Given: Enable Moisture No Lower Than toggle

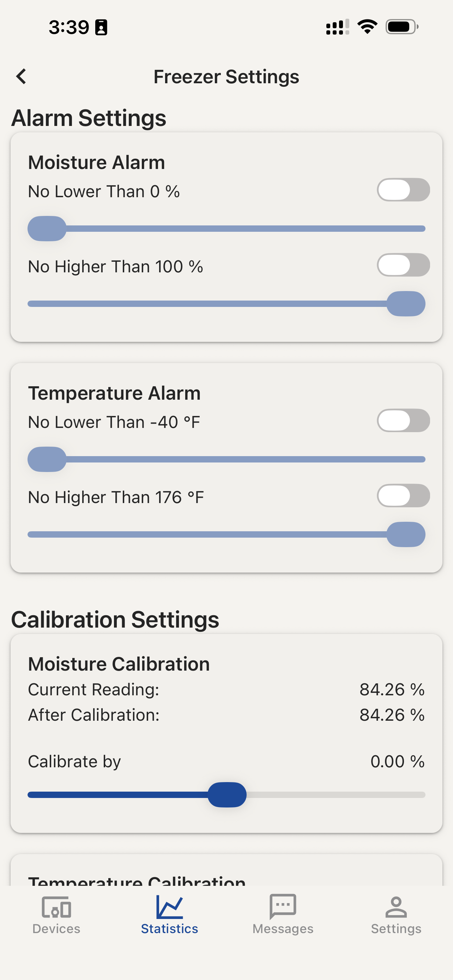Looking at the screenshot, I should point(403,190).
